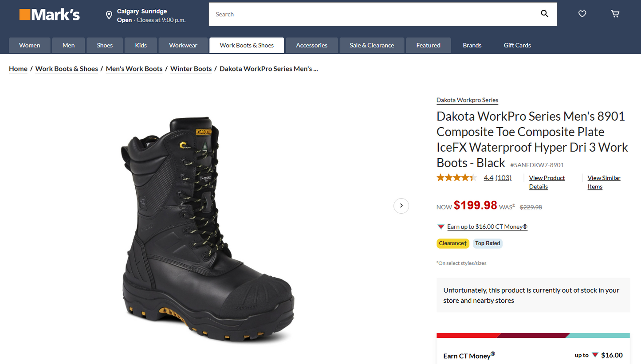Follow the Winter Boots breadcrumb link

(191, 69)
